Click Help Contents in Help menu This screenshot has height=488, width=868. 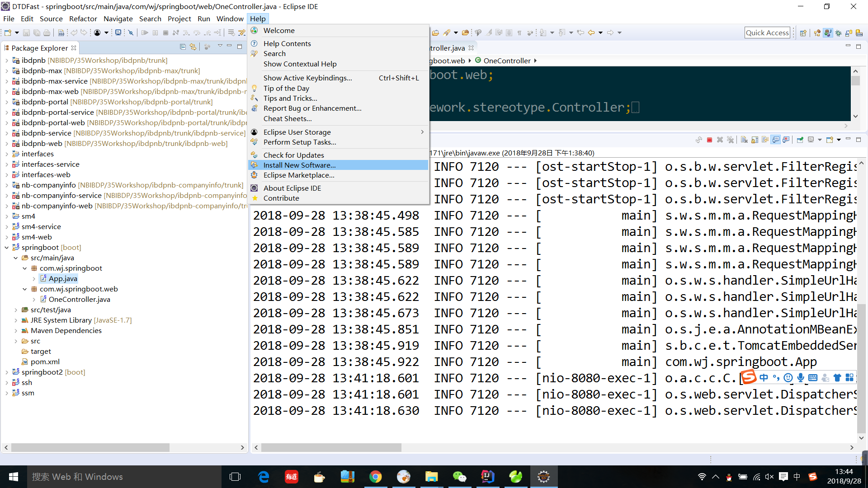click(x=338, y=43)
